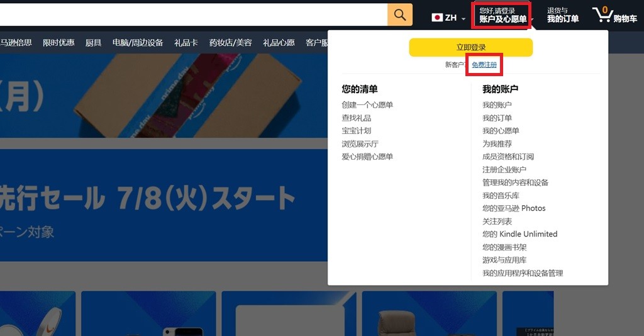Click 您的亚马逊 Photos link
The height and width of the screenshot is (336, 644).
pos(514,208)
